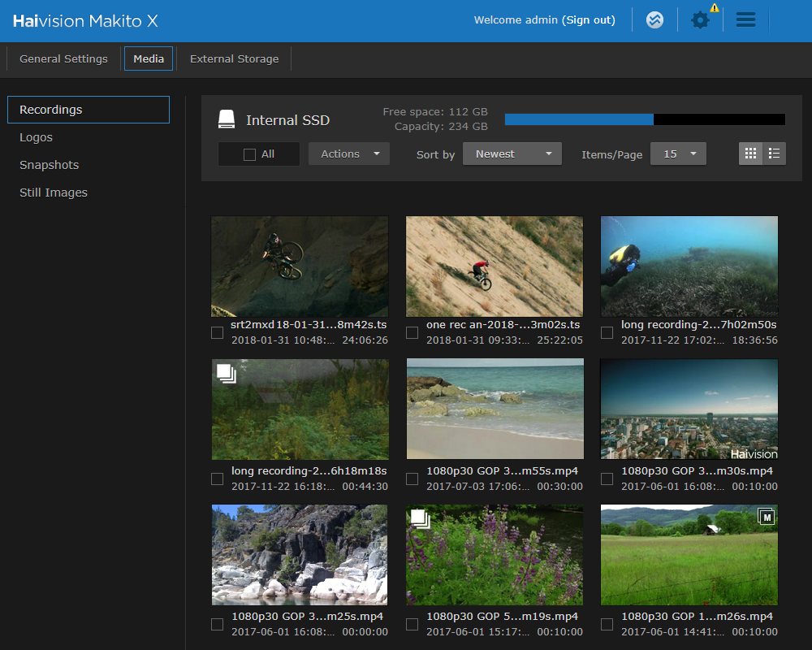Open the hamburger menu in the top bar

click(745, 20)
